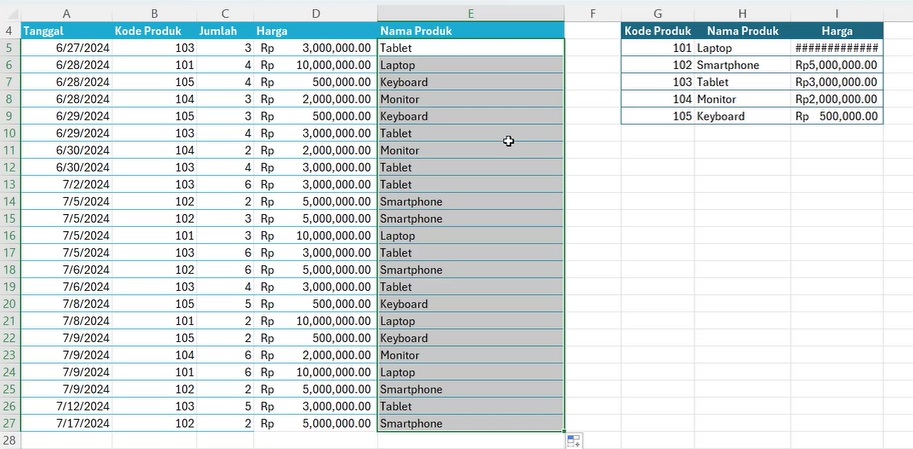Click the overflowing ##### Laptop price cell
913x449 pixels.
tap(837, 48)
